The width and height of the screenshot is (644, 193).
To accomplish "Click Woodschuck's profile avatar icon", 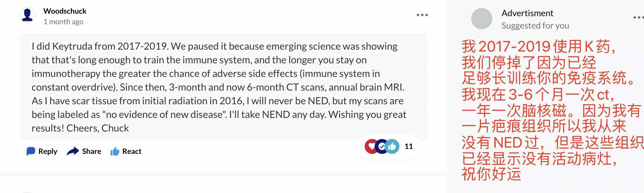I will (x=27, y=15).
